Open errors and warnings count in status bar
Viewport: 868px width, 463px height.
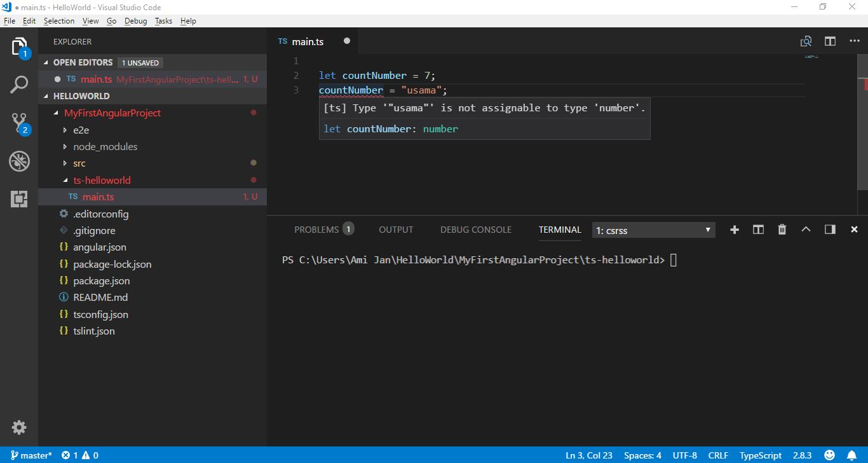pos(79,455)
